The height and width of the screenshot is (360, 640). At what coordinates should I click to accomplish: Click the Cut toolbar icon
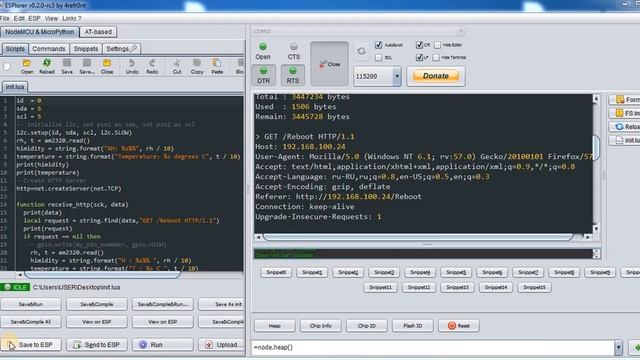177,67
